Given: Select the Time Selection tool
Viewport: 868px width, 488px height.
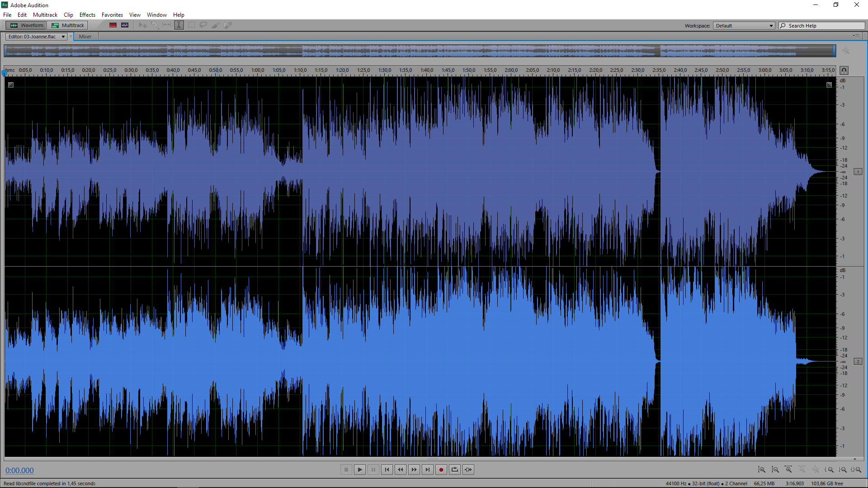Looking at the screenshot, I should tap(179, 25).
